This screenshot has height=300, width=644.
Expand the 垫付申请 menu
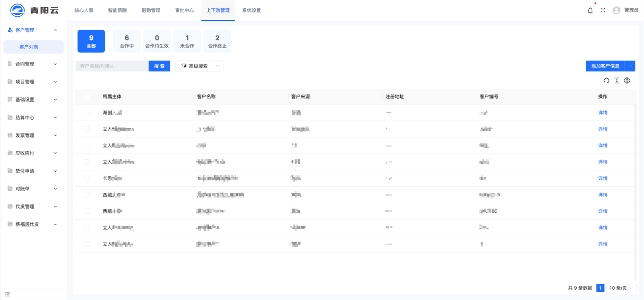pos(55,171)
